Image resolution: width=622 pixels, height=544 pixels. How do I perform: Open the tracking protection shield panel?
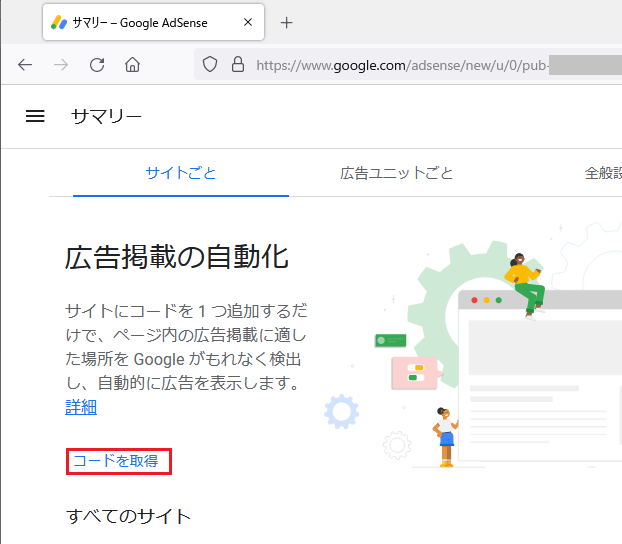pos(210,65)
